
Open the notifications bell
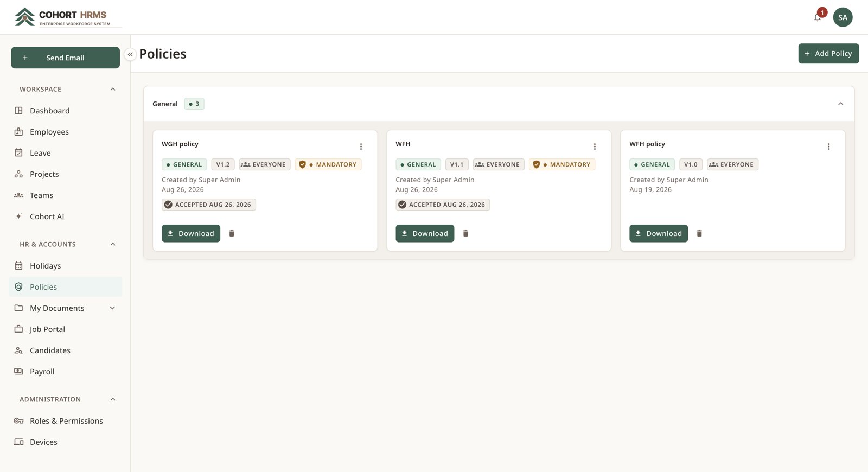coord(818,17)
